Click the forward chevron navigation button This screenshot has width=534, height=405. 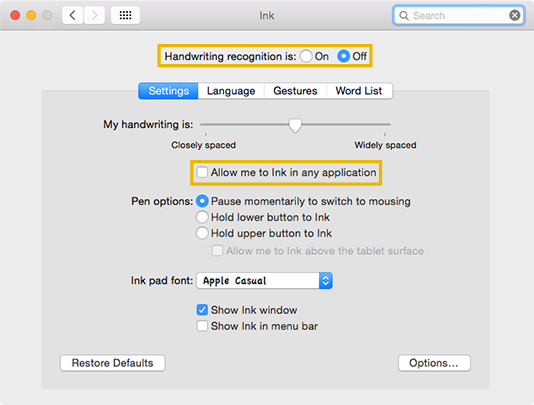coord(94,15)
